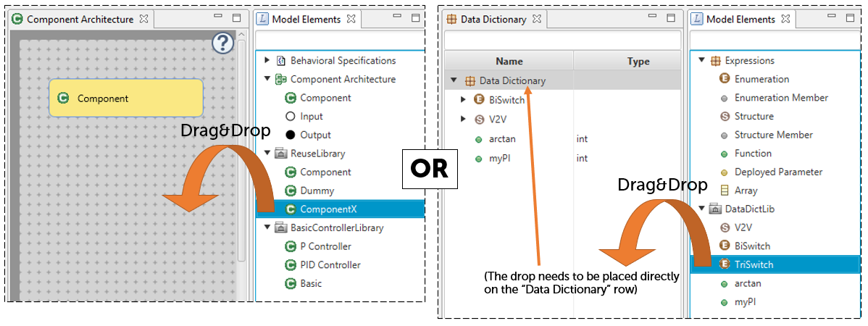Pick the Dummy component icon
Image resolution: width=868 pixels, height=326 pixels.
(x=291, y=191)
